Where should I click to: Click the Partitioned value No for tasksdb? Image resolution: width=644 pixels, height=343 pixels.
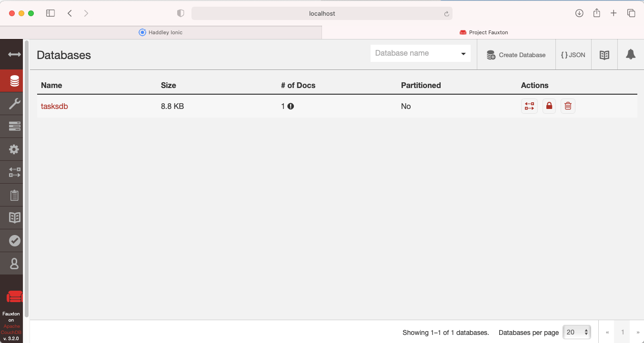tap(406, 106)
